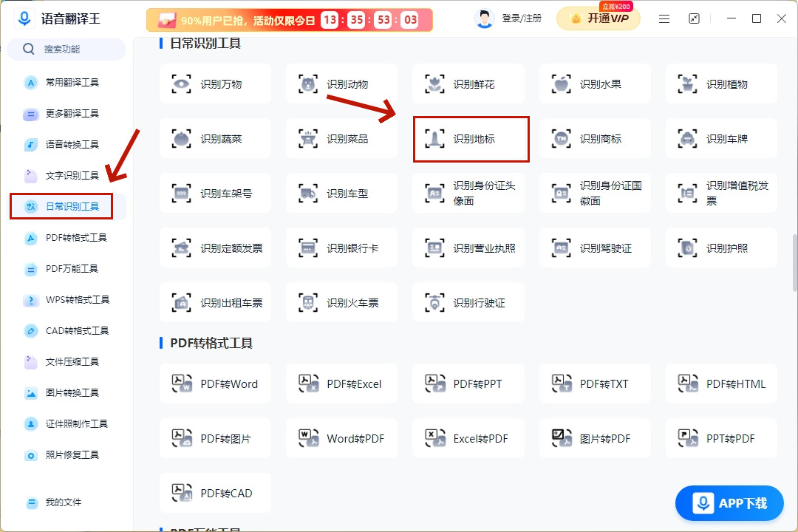Select the PDF转CAD converter
This screenshot has width=798, height=532.
[x=215, y=493]
